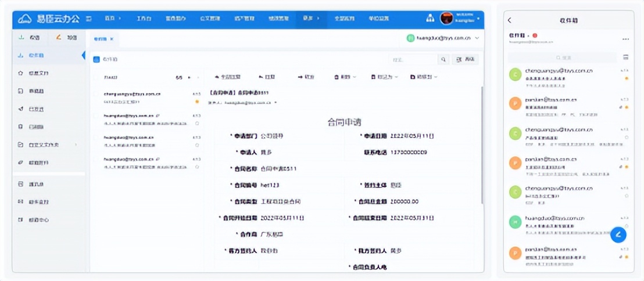The width and height of the screenshot is (644, 281).
Task: Toggle the orange star on chengxiangyu email in desktop list
Action: tap(197, 101)
